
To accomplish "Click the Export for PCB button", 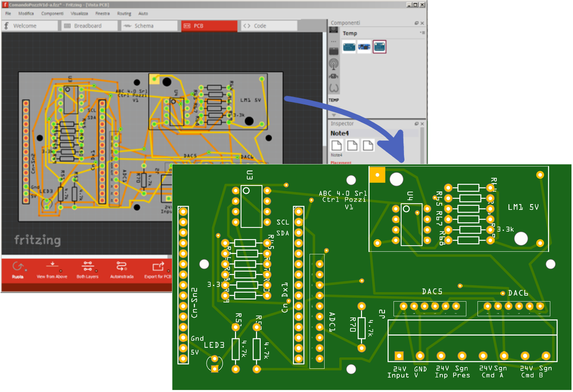I will coord(157,270).
